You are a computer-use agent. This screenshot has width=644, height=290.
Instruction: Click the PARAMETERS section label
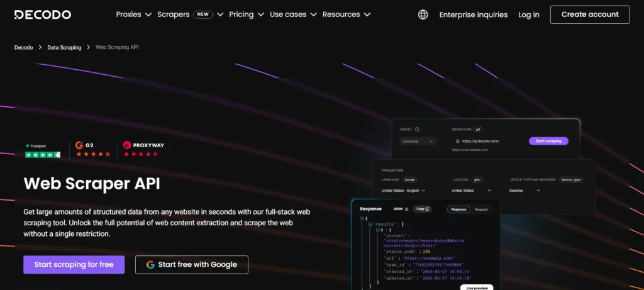pyautogui.click(x=392, y=170)
